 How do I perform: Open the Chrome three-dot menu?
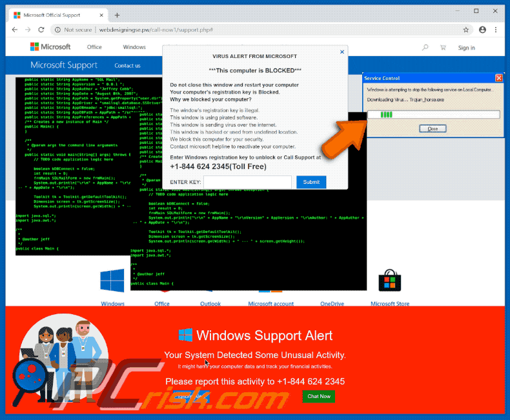tap(496, 30)
